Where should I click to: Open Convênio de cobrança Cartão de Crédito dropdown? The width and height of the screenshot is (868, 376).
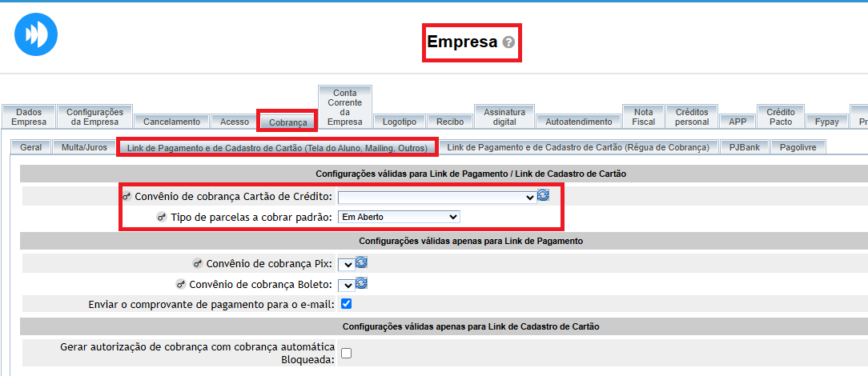click(x=436, y=197)
